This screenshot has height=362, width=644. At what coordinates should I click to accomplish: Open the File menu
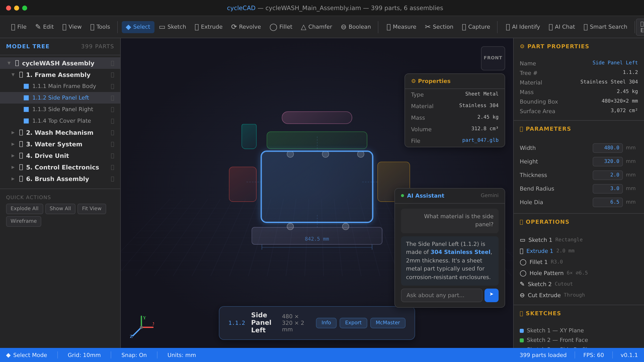[19, 27]
